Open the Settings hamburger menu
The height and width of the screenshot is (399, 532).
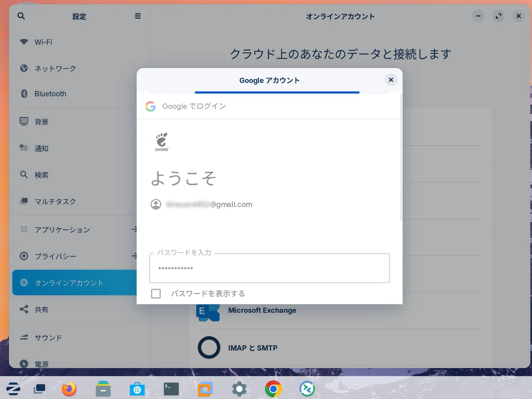point(138,16)
